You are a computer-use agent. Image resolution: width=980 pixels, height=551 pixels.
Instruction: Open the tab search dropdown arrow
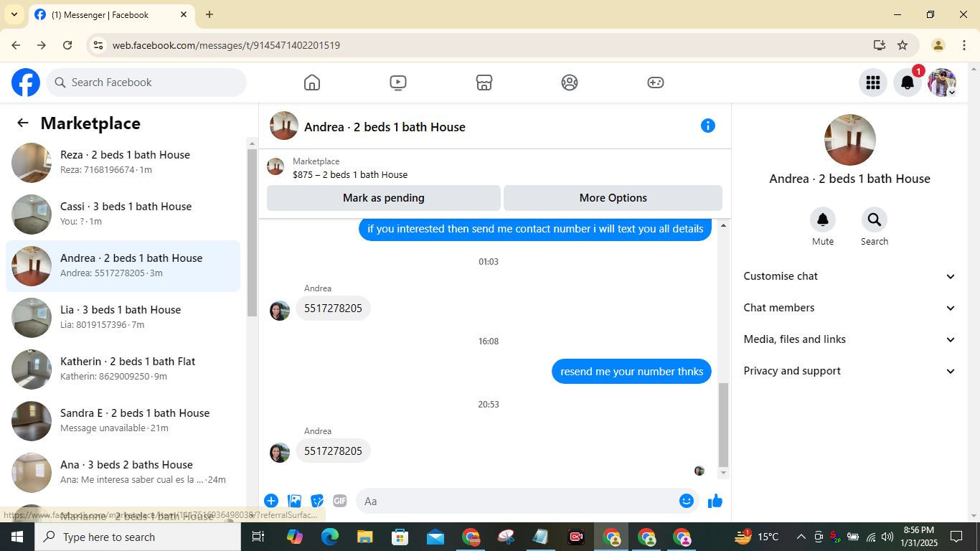click(14, 14)
